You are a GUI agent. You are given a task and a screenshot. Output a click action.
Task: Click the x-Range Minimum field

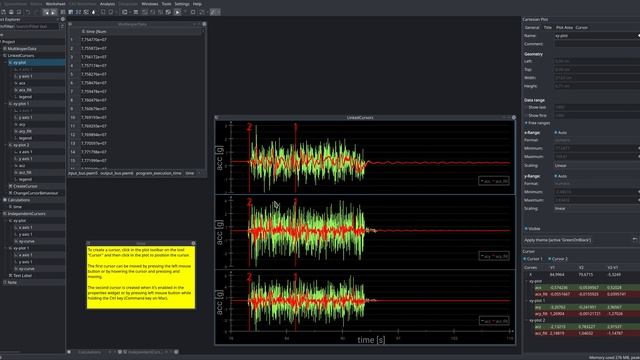pos(597,148)
